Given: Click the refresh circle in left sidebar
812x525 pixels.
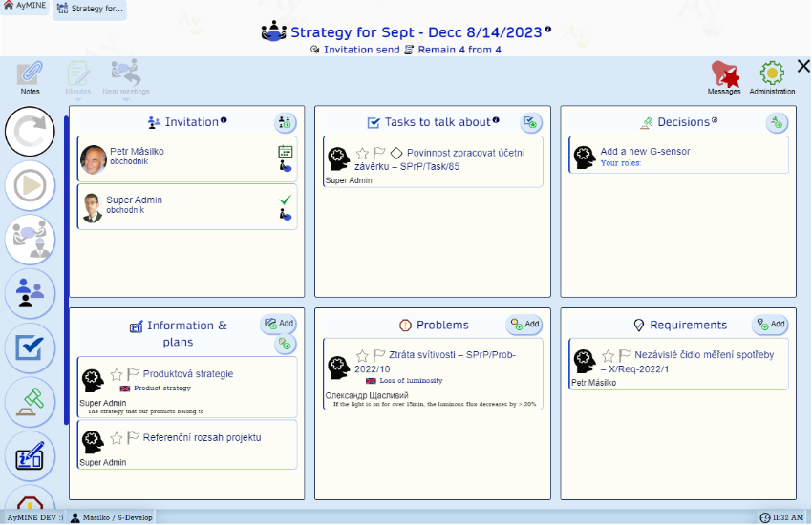Looking at the screenshot, I should (30, 132).
